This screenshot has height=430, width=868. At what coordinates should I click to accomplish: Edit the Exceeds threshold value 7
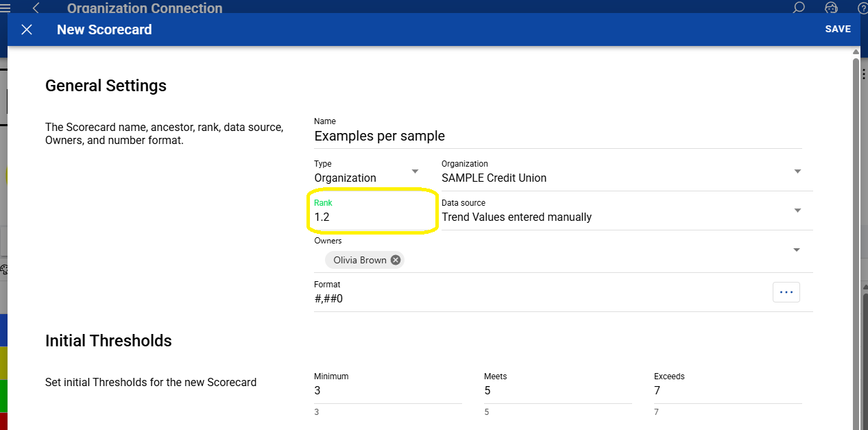click(727, 391)
